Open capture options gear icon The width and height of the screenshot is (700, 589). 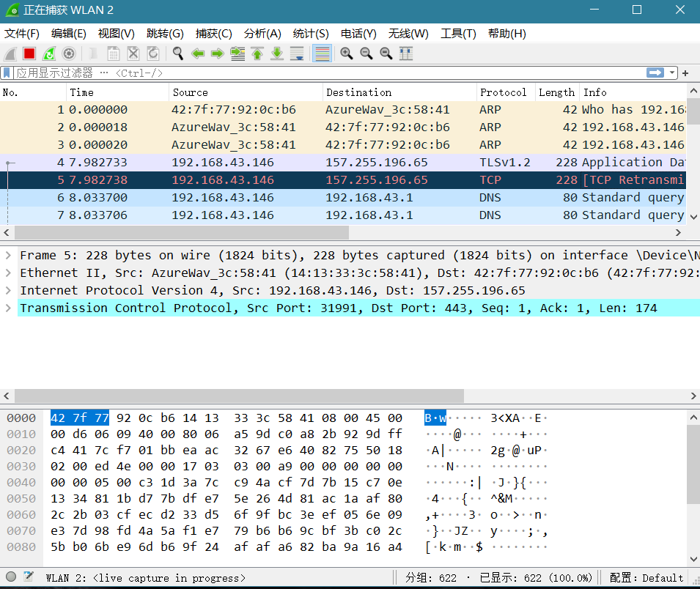(x=69, y=54)
